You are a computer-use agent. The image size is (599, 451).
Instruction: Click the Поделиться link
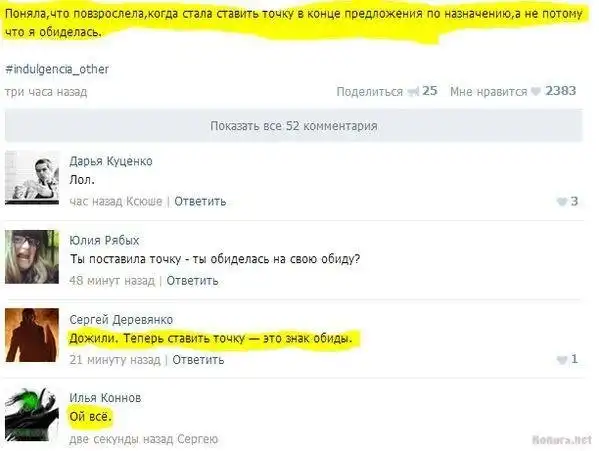(x=369, y=92)
